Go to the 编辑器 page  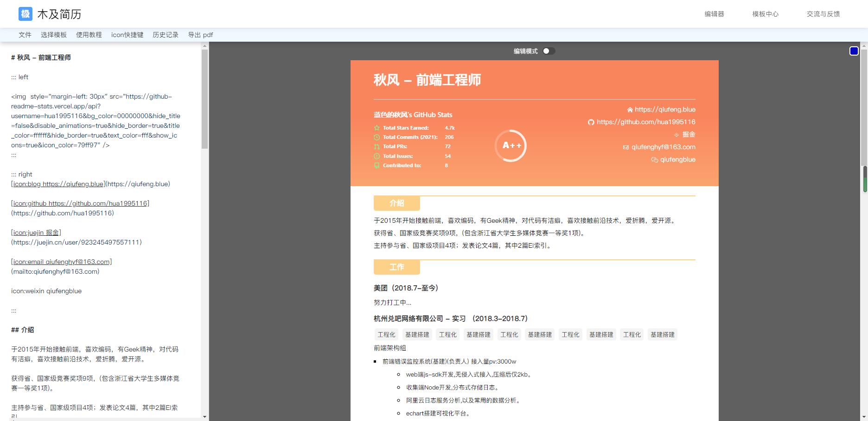(714, 14)
